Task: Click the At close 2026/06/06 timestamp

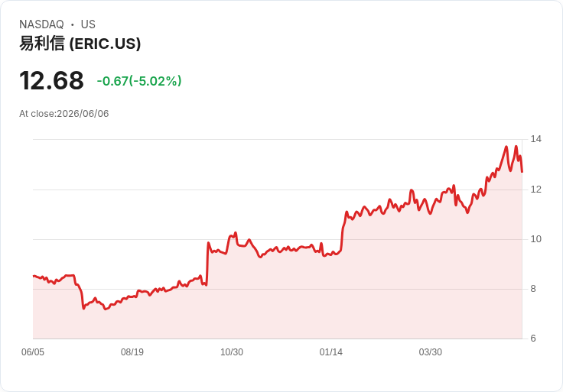Action: (x=64, y=114)
